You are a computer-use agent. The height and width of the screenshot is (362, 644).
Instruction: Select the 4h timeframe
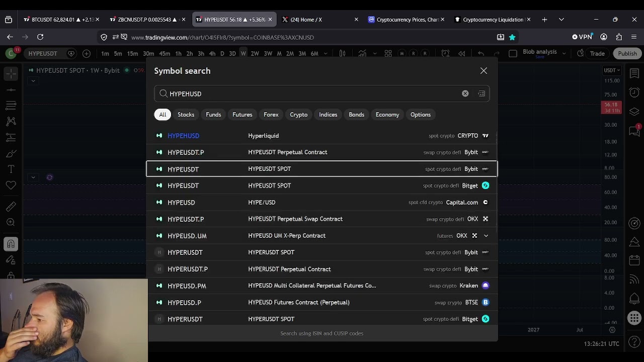(x=212, y=53)
